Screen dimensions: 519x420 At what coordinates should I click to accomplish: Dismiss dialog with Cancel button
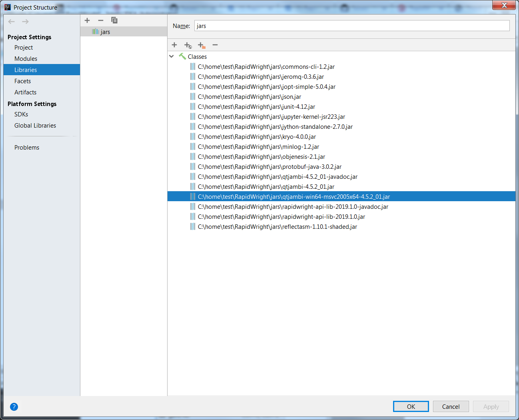tap(451, 406)
